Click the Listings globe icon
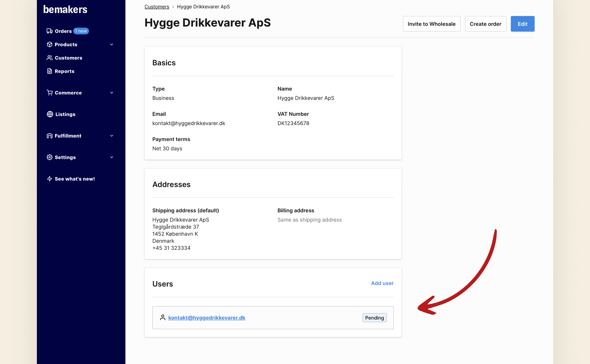 50,114
